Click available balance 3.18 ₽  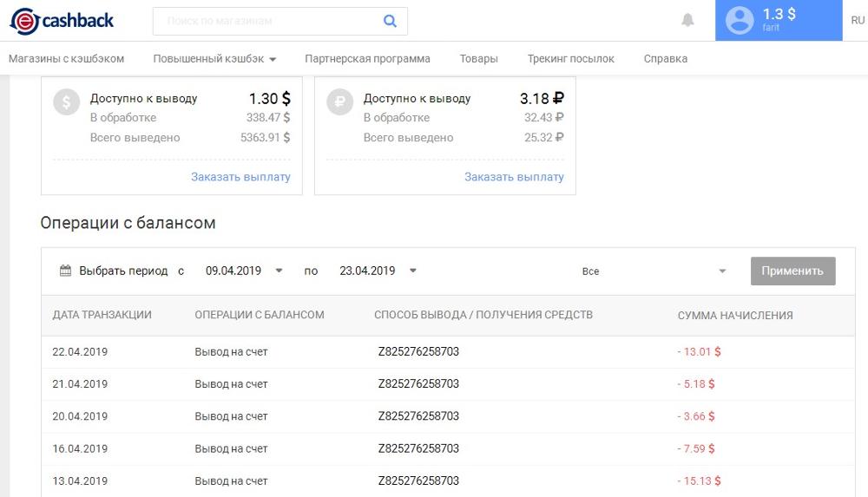[542, 99]
